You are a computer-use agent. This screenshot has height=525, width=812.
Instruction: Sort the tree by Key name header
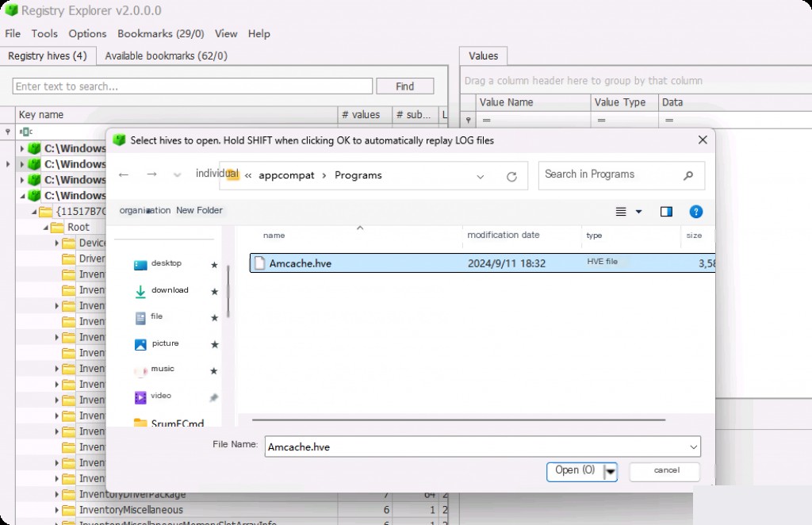(176, 114)
